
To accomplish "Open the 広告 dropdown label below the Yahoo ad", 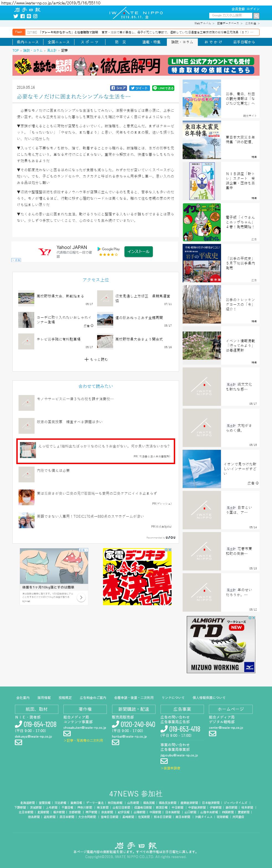I will pyautogui.click(x=16, y=260).
